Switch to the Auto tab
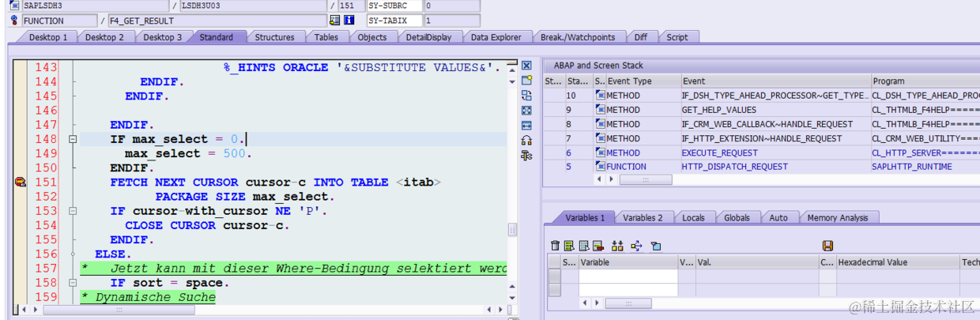 [778, 217]
